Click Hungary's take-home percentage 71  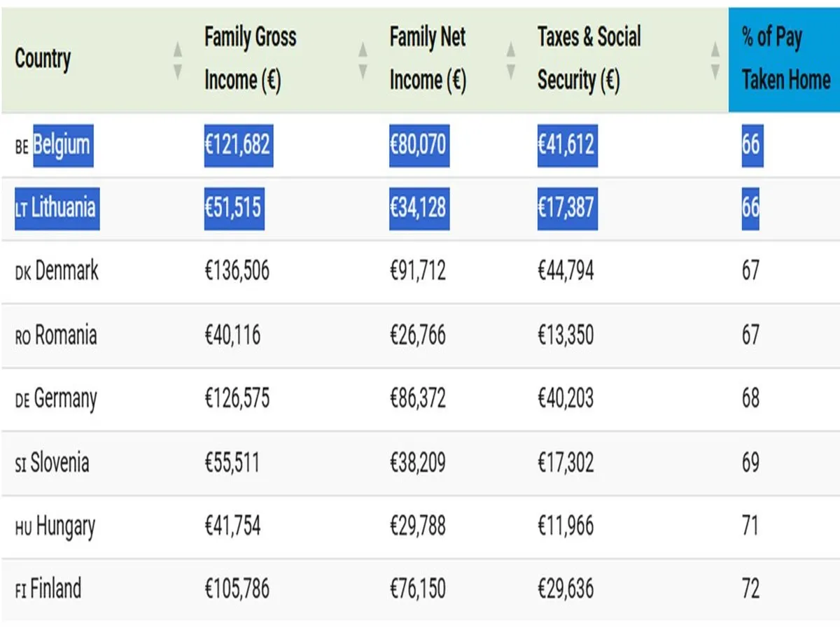[750, 526]
